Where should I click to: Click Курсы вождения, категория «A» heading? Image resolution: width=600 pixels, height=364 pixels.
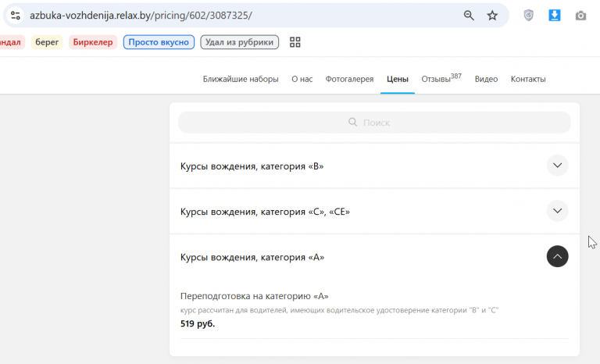pyautogui.click(x=252, y=257)
